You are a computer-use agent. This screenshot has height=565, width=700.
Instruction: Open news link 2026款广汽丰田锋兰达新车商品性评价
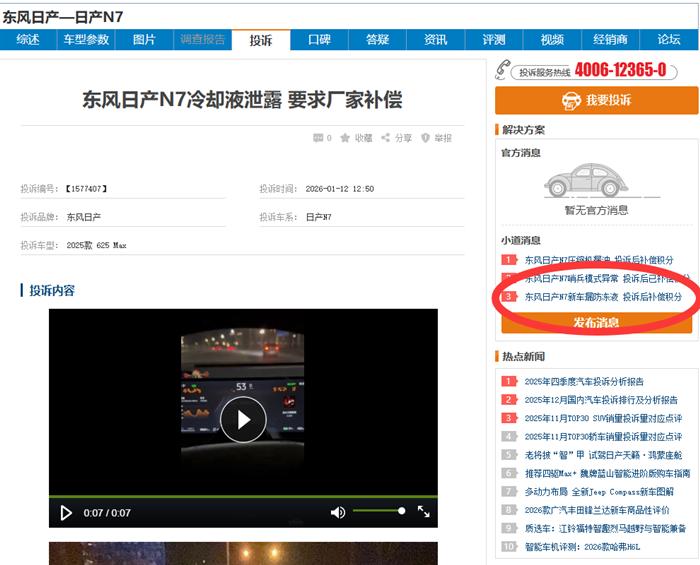(597, 510)
